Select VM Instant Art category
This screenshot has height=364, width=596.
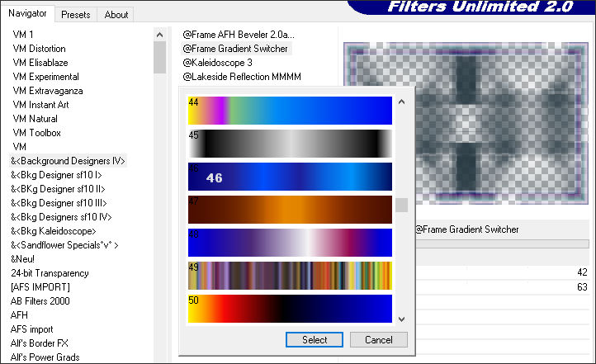click(40, 105)
